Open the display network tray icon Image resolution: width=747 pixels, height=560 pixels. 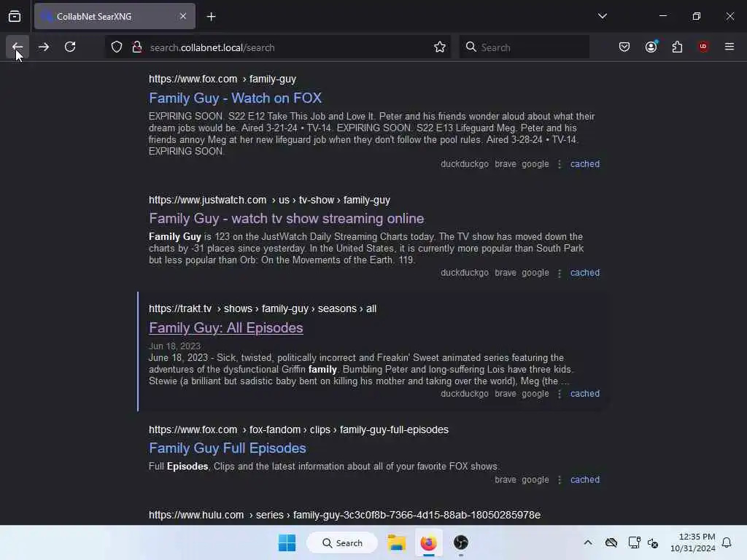[x=634, y=542]
